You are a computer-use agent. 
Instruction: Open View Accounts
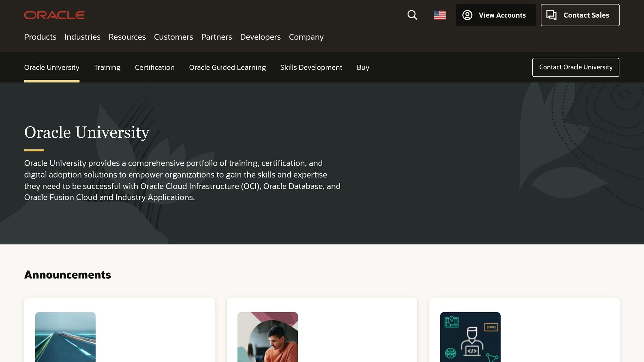click(x=496, y=15)
